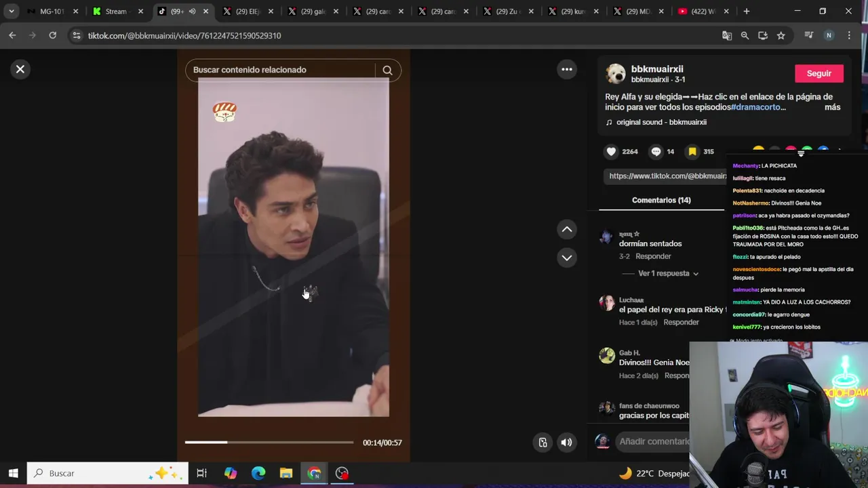Click the video link URL field
The height and width of the screenshot is (488, 868).
click(x=666, y=176)
